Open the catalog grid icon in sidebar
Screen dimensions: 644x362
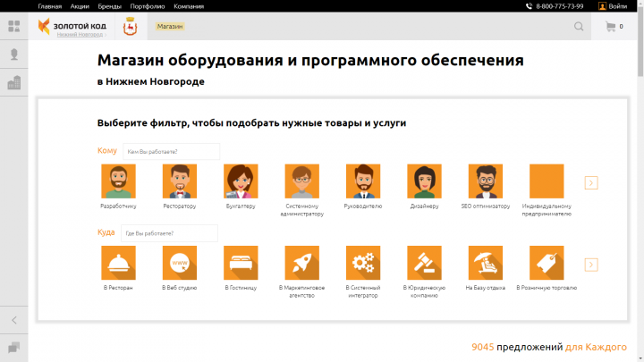point(14,26)
